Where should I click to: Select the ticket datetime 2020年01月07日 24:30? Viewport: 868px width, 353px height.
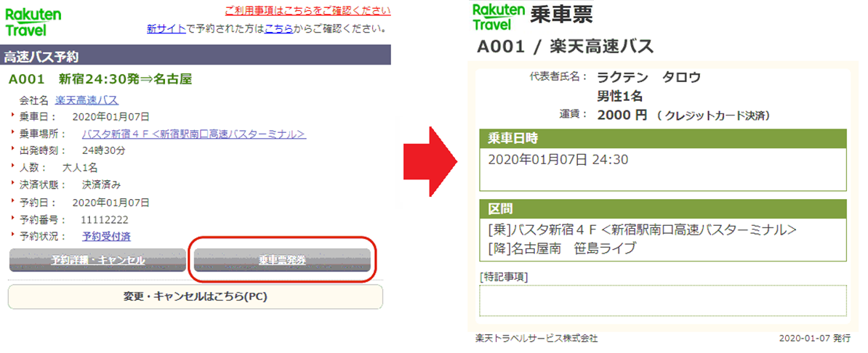point(558,161)
